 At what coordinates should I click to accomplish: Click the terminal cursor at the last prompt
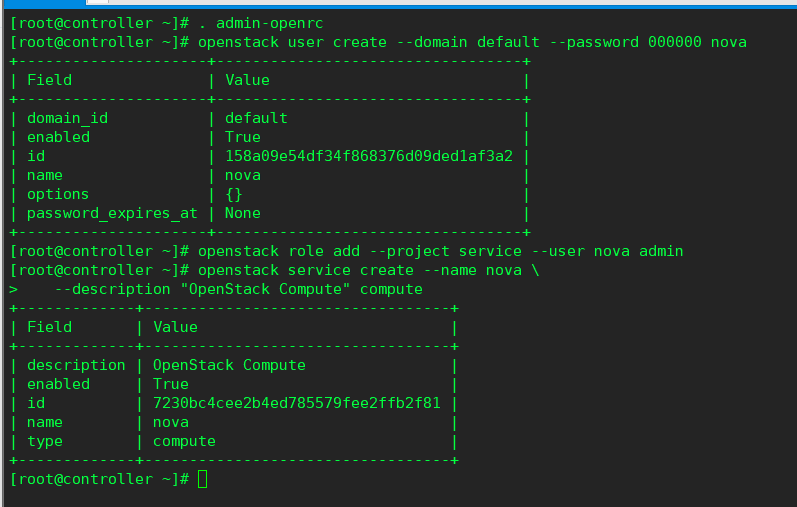click(x=203, y=479)
